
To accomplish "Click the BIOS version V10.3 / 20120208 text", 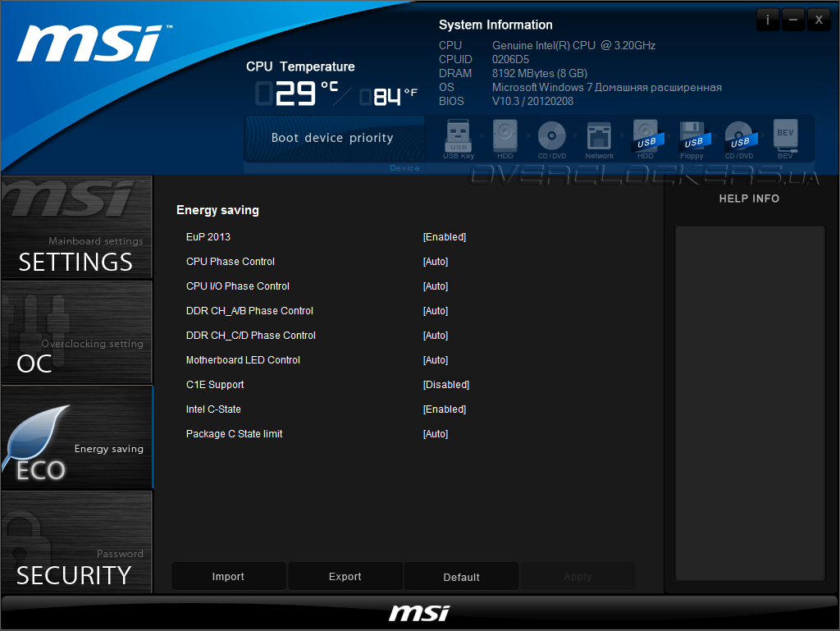I will pos(533,101).
